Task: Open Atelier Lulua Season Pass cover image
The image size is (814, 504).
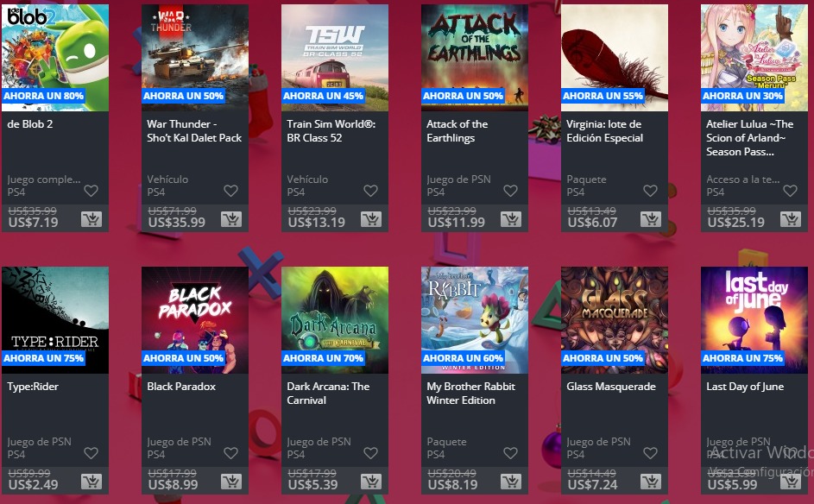Action: point(754,58)
